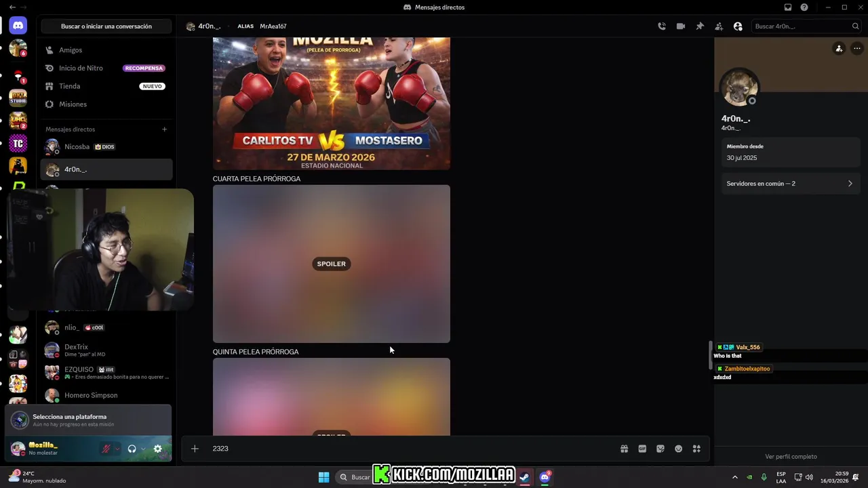Toggle the user profile panel
This screenshot has height=488, width=868.
[738, 26]
